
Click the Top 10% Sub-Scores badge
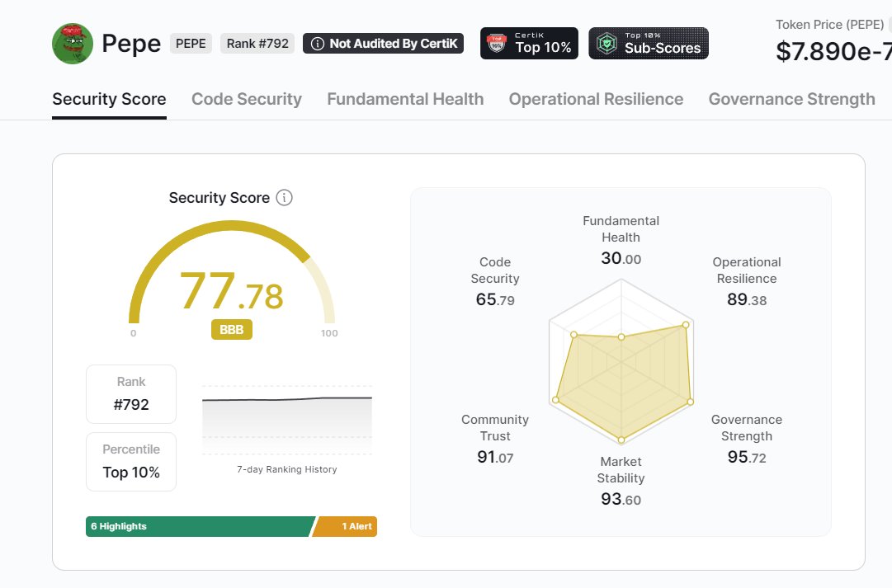(649, 43)
